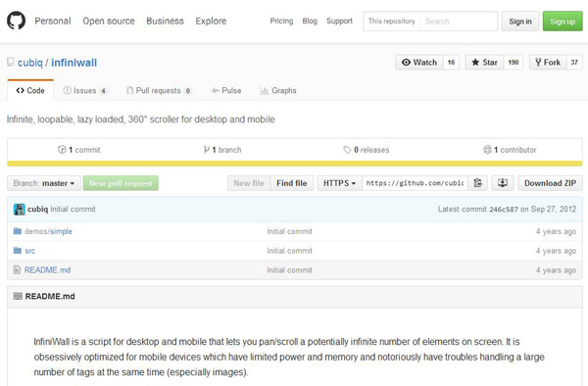Screen dimensions: 588x386
Task: Click the New pull request button
Action: [x=121, y=183]
